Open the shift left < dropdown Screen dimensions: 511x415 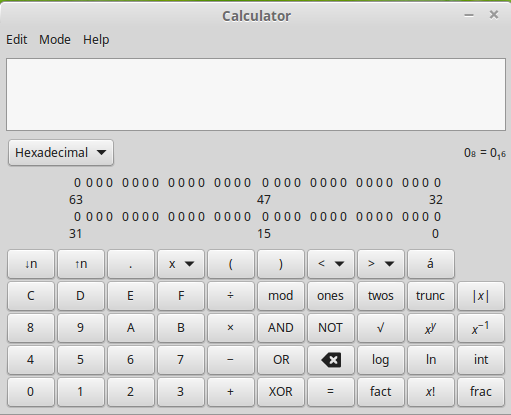point(331,264)
